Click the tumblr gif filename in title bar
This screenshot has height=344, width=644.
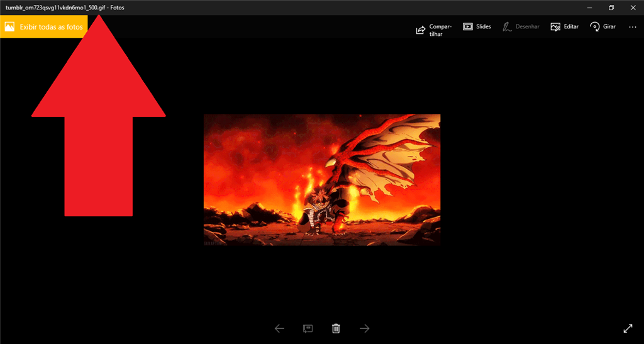[55, 8]
